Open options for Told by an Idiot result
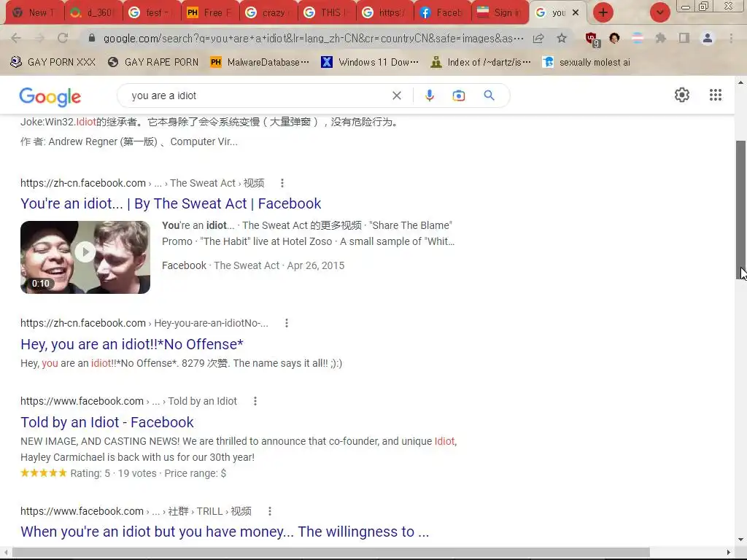747x560 pixels. click(255, 401)
